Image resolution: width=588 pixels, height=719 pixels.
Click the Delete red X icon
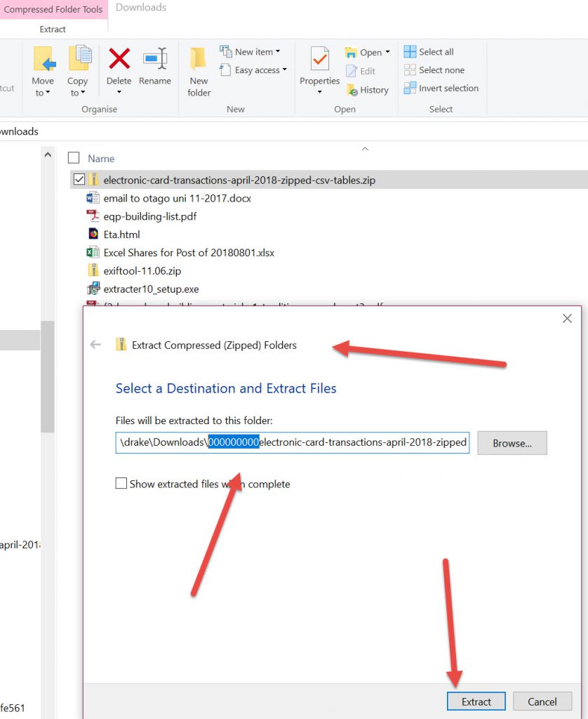pyautogui.click(x=119, y=59)
